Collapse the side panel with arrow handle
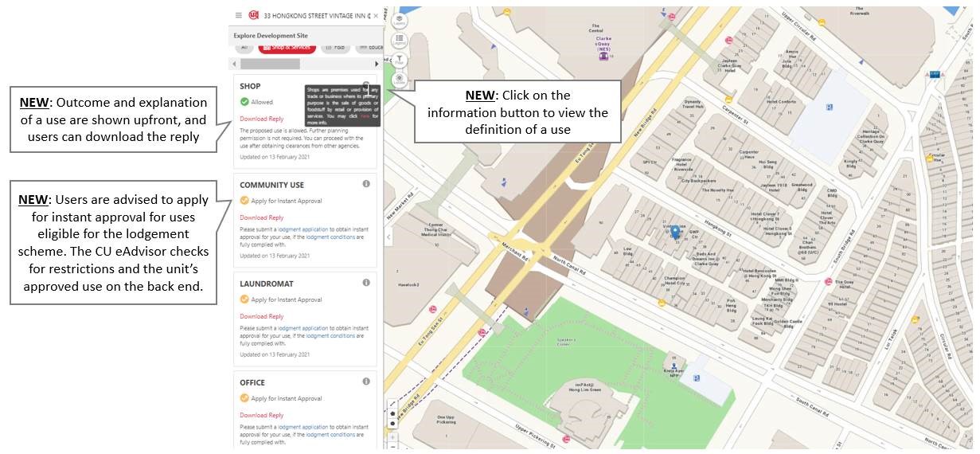980x454 pixels. (388, 237)
